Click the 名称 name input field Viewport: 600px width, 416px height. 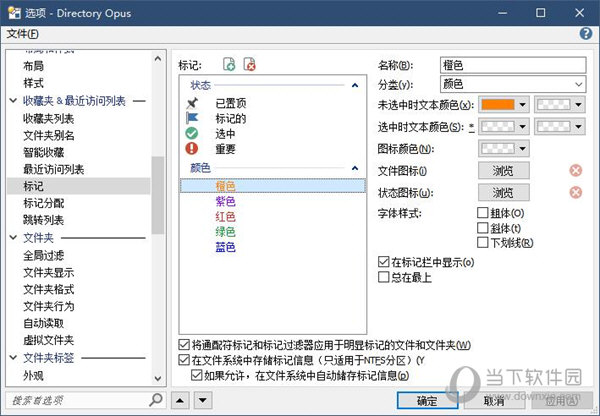coord(513,65)
